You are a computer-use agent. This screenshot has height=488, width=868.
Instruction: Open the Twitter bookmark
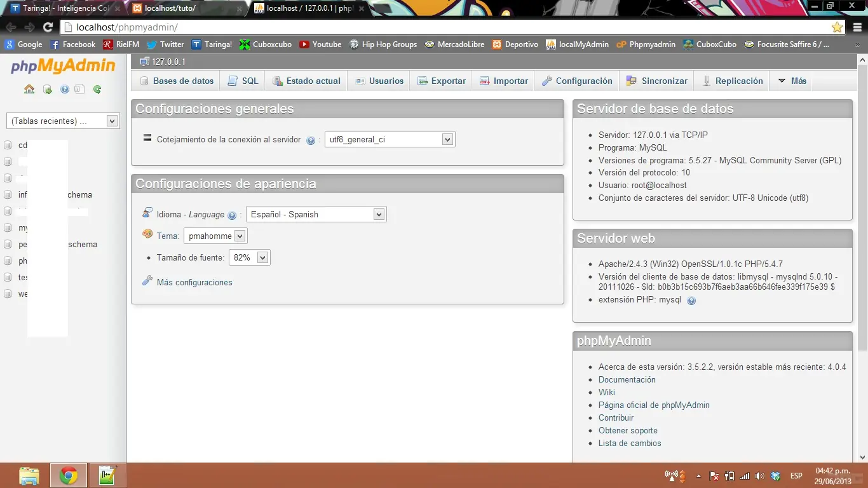[x=165, y=44]
